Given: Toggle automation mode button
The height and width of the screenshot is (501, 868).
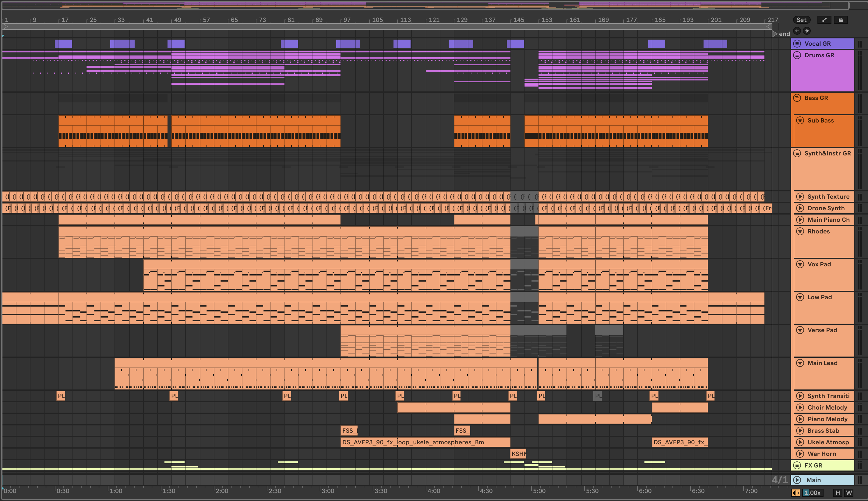Looking at the screenshot, I should point(824,20).
